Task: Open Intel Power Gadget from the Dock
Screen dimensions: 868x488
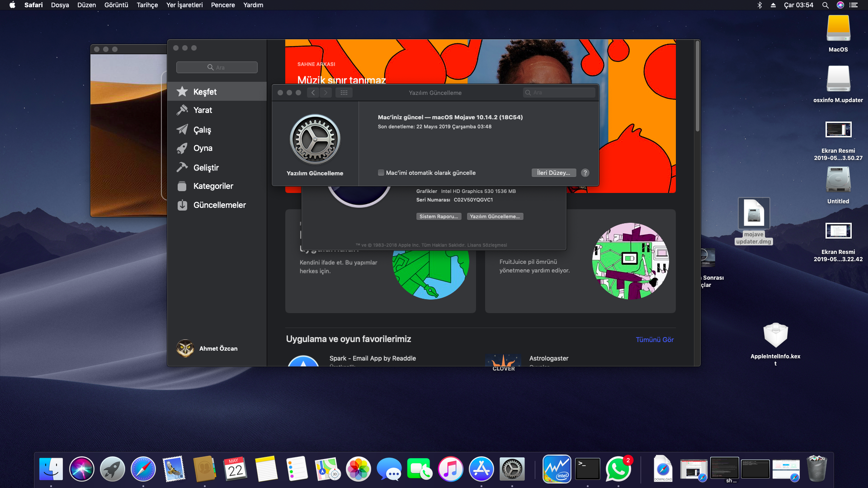Action: [x=557, y=469]
